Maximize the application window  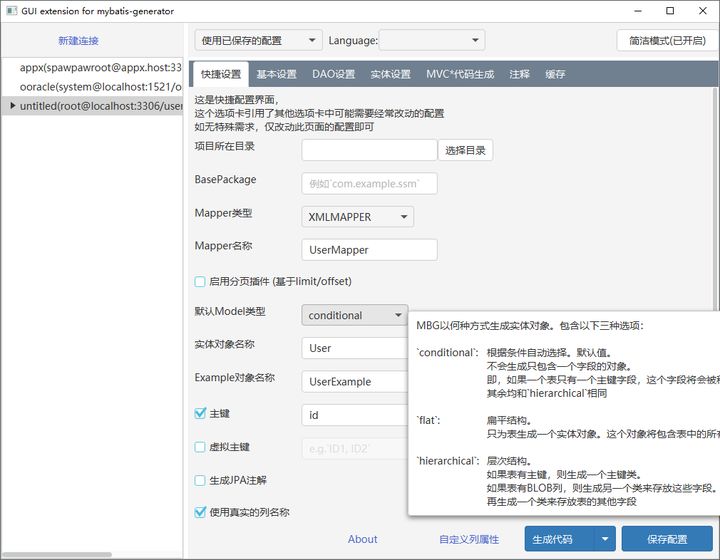pyautogui.click(x=670, y=11)
